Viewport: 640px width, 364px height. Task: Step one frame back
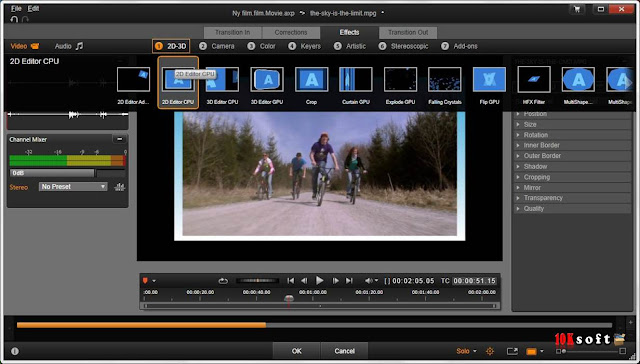(x=304, y=281)
